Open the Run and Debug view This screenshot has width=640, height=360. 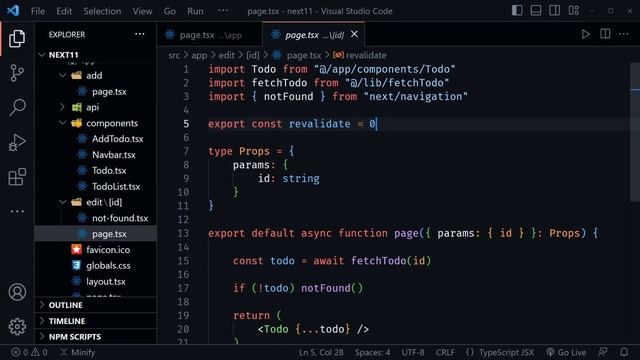17,142
